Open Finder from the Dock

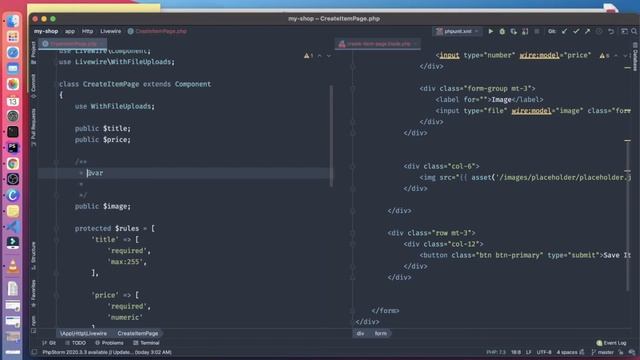[13, 21]
